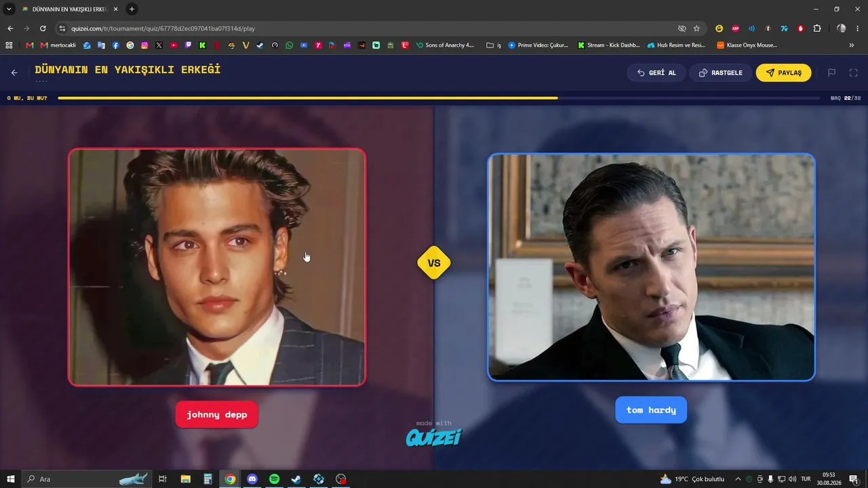Enter fullscreen mode with the expand icon
This screenshot has height=488, width=868.
coord(854,73)
